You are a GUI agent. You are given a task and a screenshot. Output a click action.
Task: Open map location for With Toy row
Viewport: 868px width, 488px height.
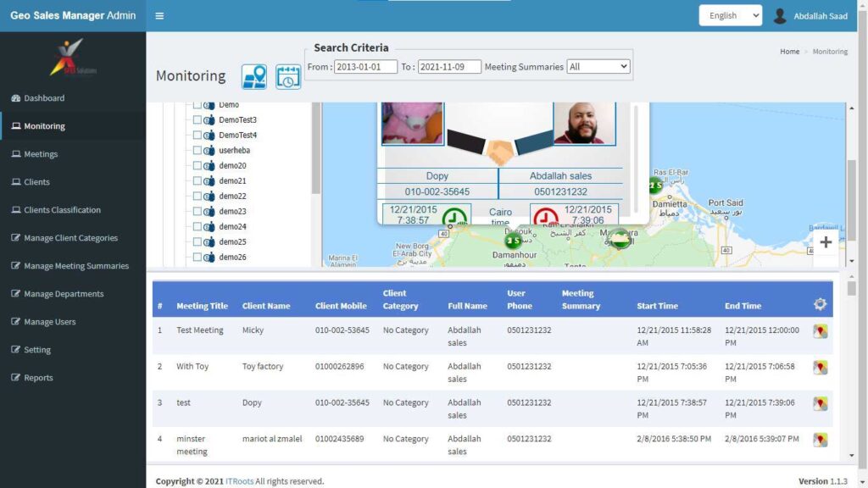pos(820,368)
